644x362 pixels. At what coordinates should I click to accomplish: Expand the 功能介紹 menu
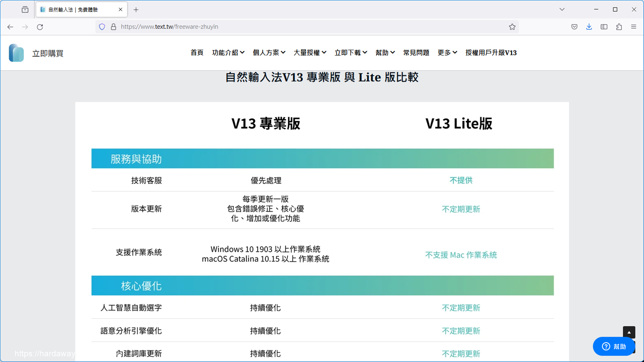coord(228,53)
